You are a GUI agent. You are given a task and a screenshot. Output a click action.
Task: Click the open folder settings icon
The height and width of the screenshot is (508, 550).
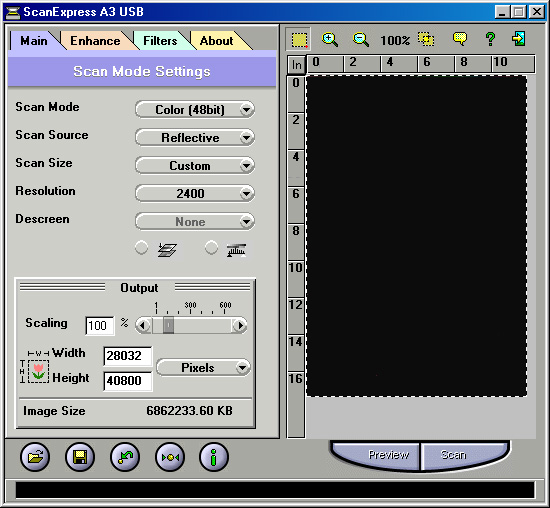35,457
